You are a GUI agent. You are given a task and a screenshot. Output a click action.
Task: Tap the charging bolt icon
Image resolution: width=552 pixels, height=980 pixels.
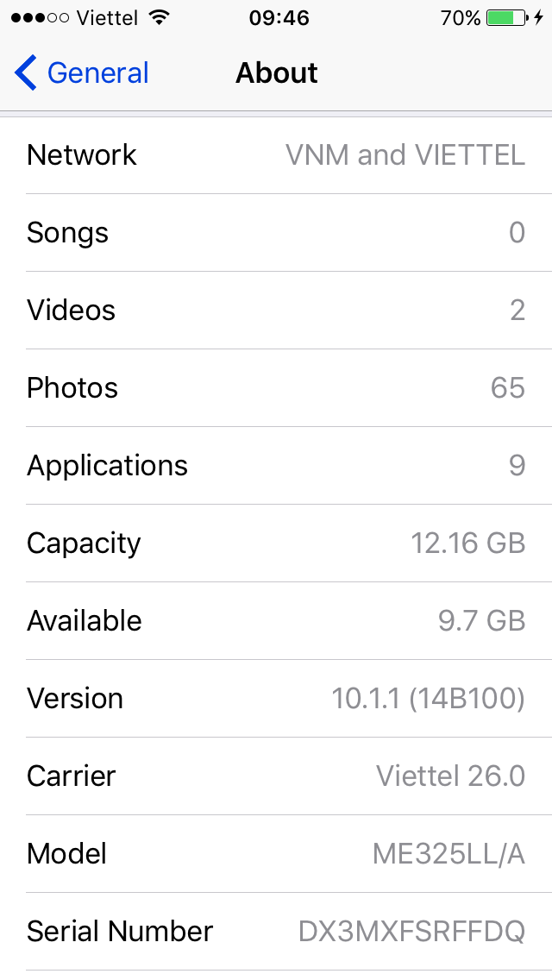coord(539,17)
